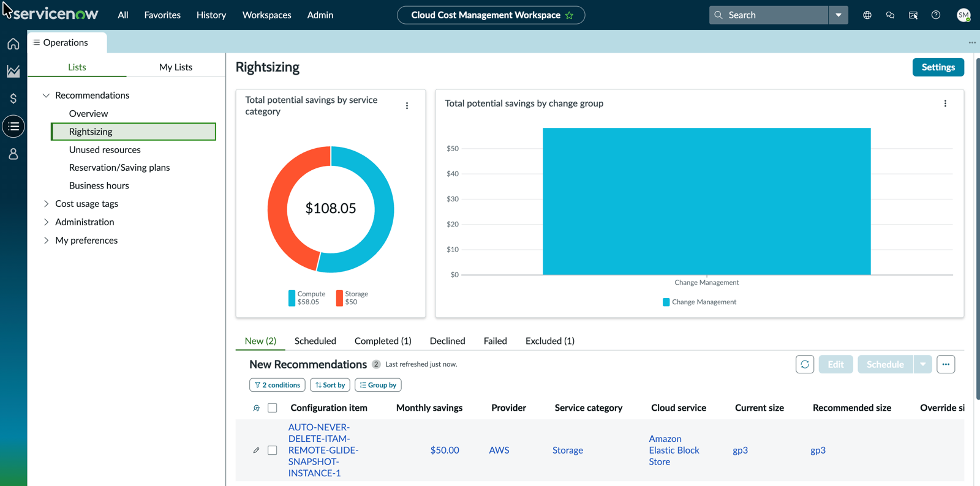
Task: Collapse the Recommendations tree node
Action: (46, 95)
